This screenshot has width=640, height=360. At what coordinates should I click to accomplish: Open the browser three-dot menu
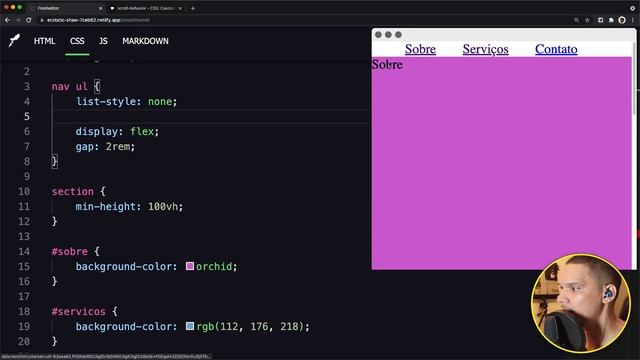pyautogui.click(x=633, y=20)
